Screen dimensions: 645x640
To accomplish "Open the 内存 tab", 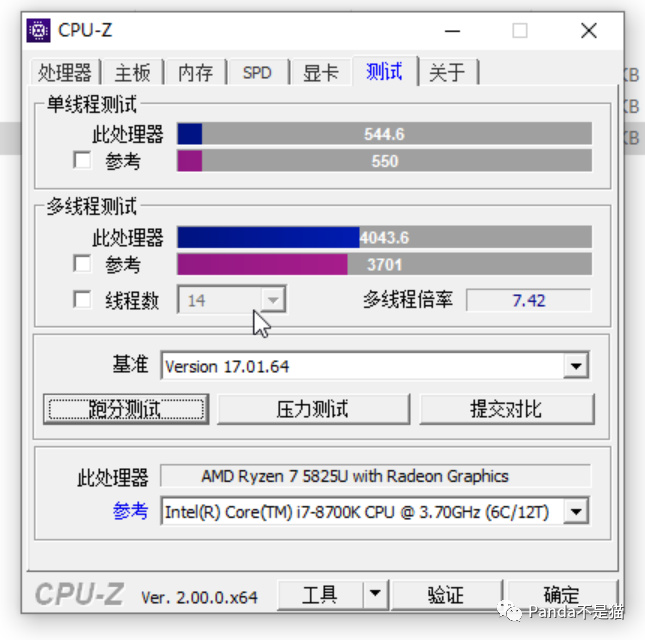I will (x=195, y=73).
